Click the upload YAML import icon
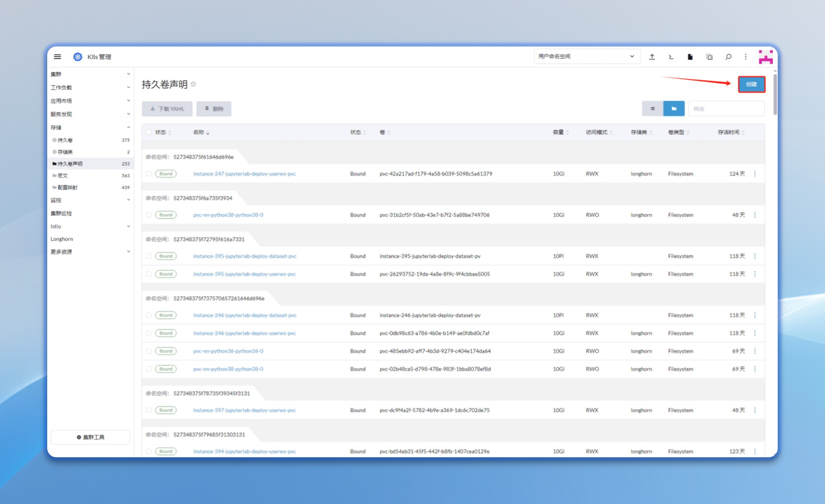This screenshot has width=825, height=504. [652, 57]
